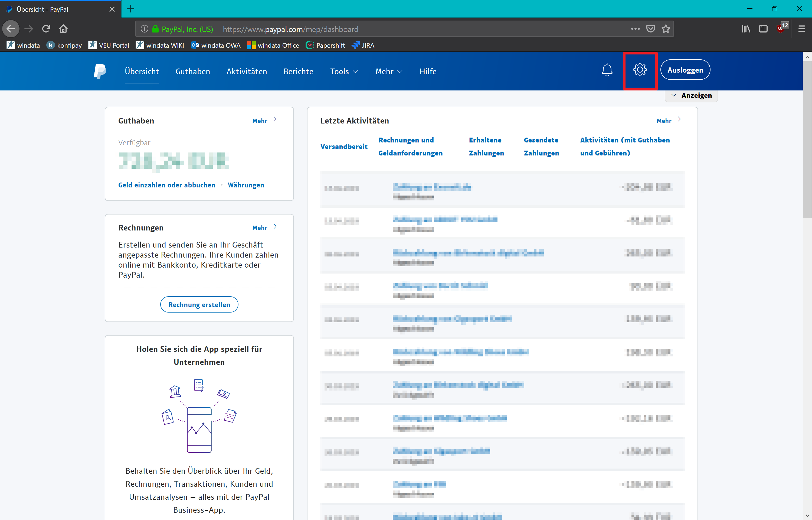Select the Übersicht navigation item
812x520 pixels.
coord(142,71)
